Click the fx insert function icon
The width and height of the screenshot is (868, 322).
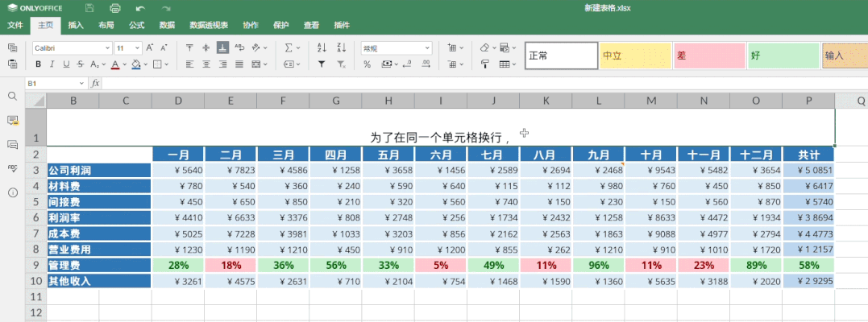[x=95, y=83]
